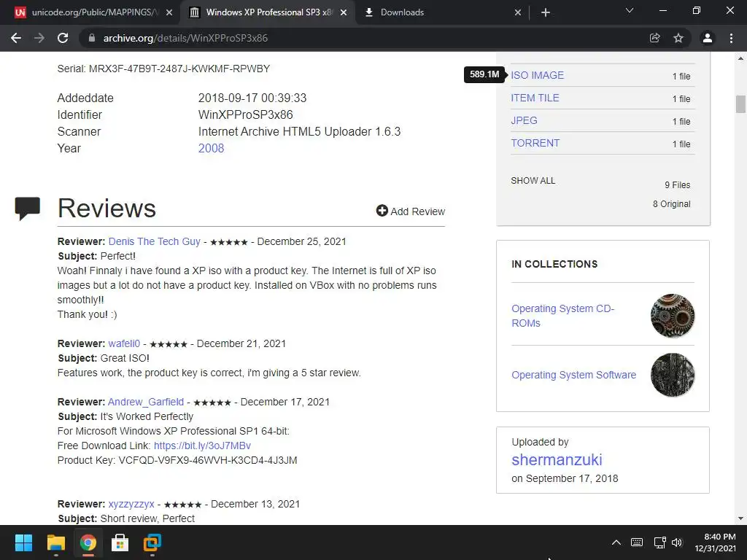Open the volume tray icon
The width and height of the screenshot is (747, 560).
677,542
